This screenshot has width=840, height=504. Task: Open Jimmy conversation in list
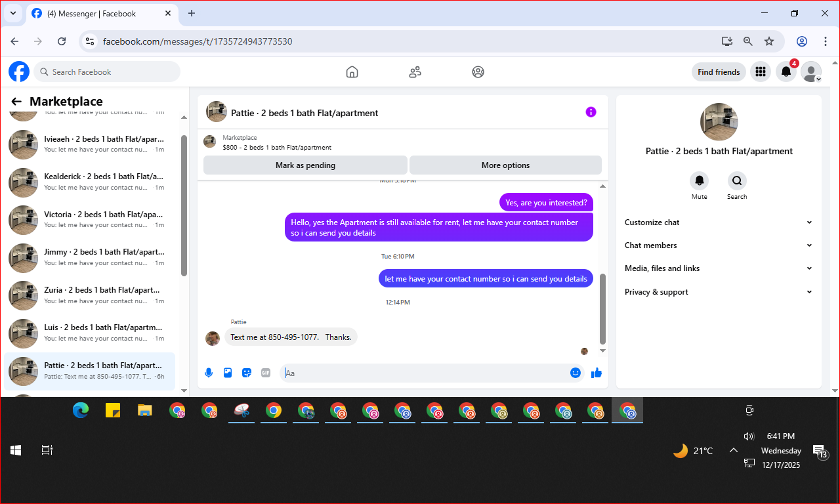[90, 257]
